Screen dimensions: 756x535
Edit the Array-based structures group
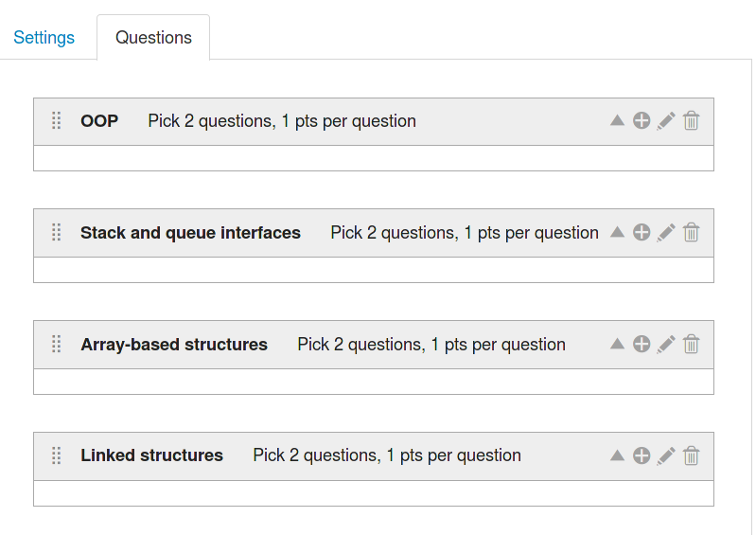pos(666,345)
